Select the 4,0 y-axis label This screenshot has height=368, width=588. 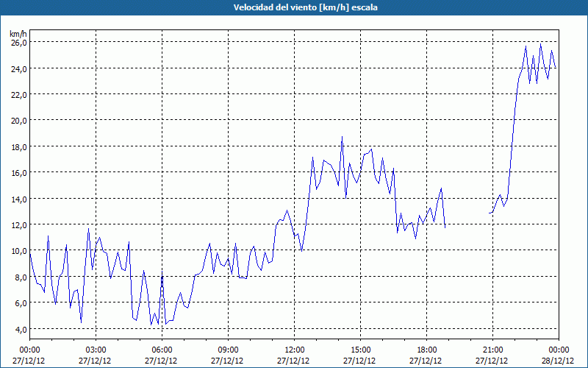pyautogui.click(x=21, y=329)
